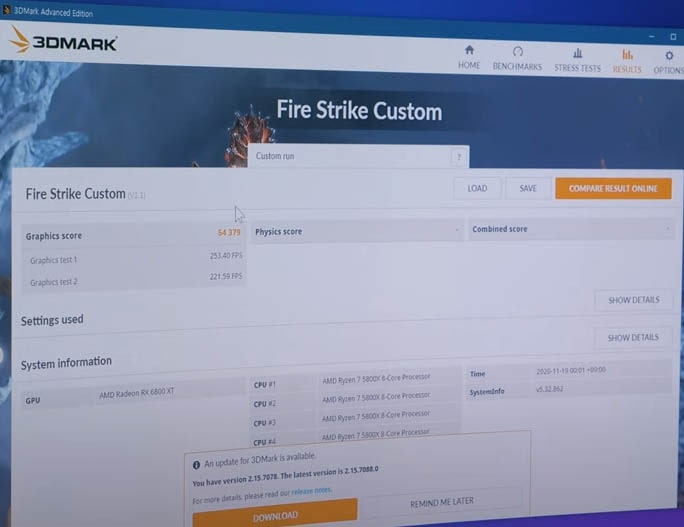
Task: Show details for Settings used
Action: point(633,338)
